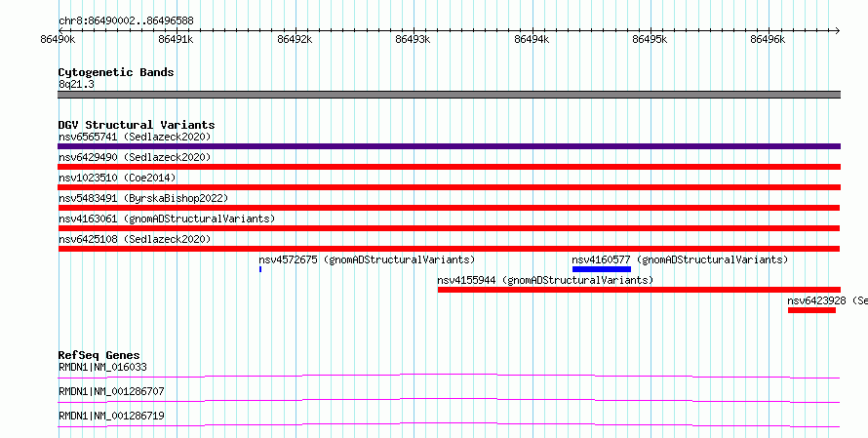Click the nsv5483491 (ByrskaBishop2022) label
Image resolution: width=868 pixels, height=438 pixels.
143,198
